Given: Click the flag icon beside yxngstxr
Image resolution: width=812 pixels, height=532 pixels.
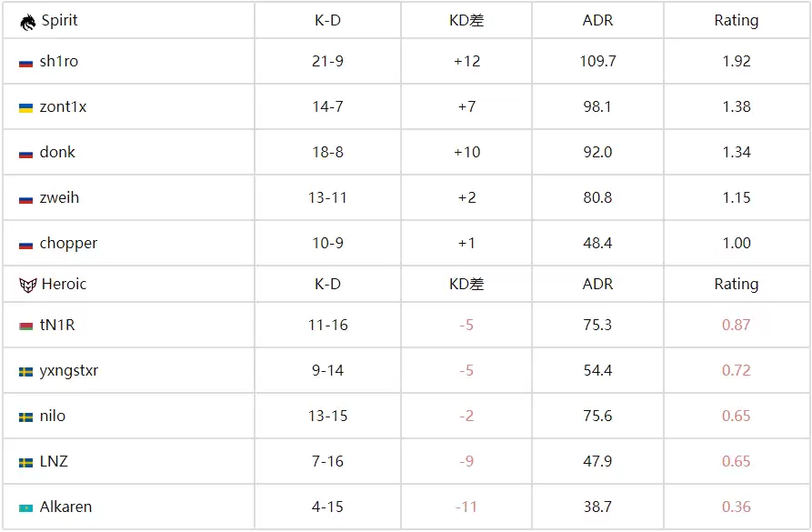Looking at the screenshot, I should 26,372.
